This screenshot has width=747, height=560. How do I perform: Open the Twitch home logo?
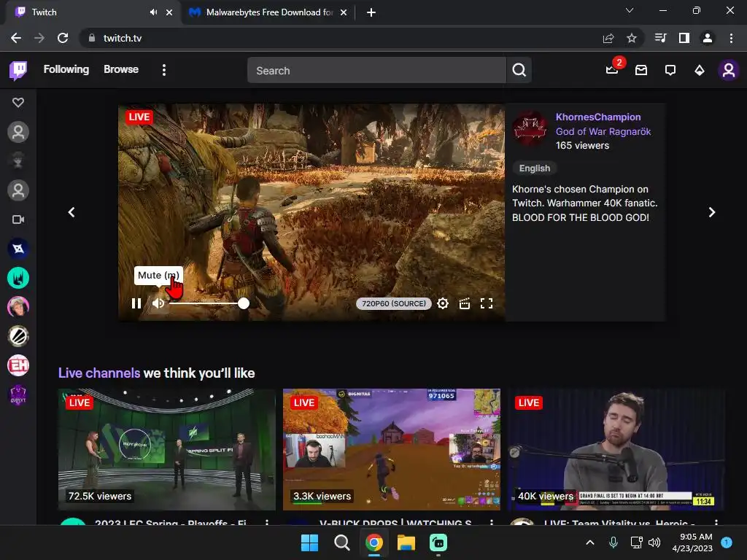pyautogui.click(x=18, y=70)
